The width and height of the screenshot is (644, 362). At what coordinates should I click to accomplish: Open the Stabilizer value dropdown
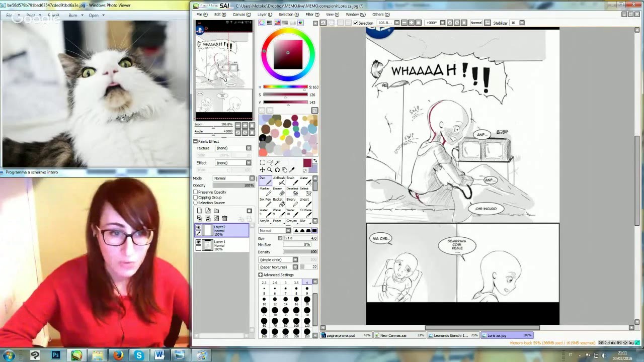[522, 23]
